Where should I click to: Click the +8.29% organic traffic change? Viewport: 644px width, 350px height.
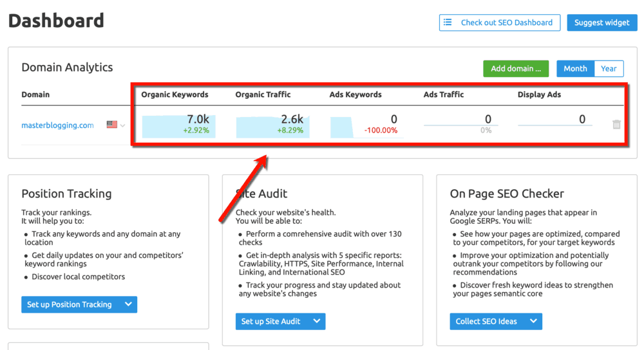[290, 131]
